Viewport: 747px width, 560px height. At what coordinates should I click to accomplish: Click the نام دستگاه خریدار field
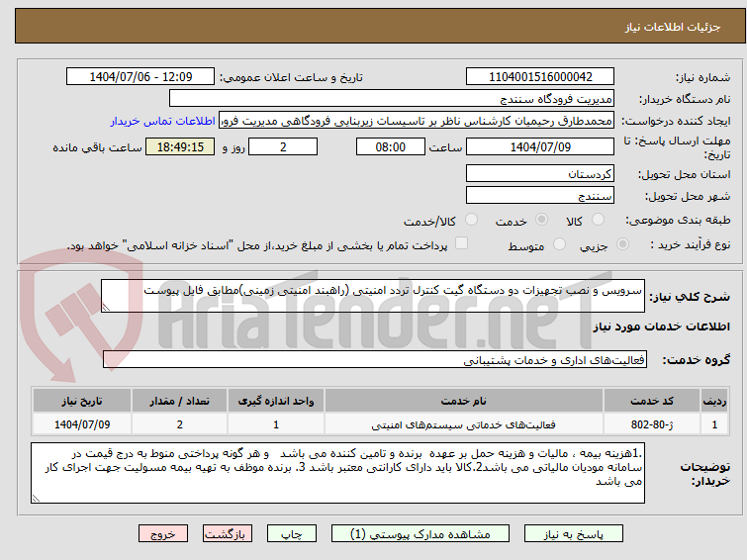(392, 99)
